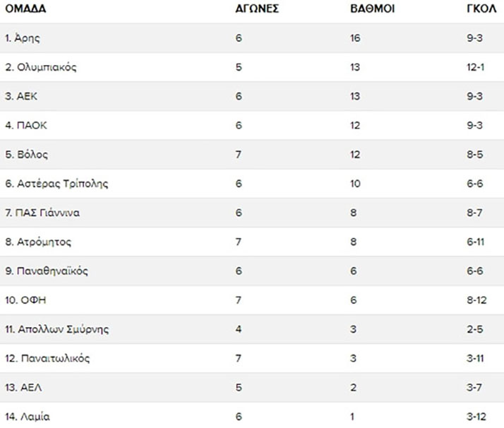
Task: Select the ΑΕΛ team row
Action: click(x=252, y=388)
